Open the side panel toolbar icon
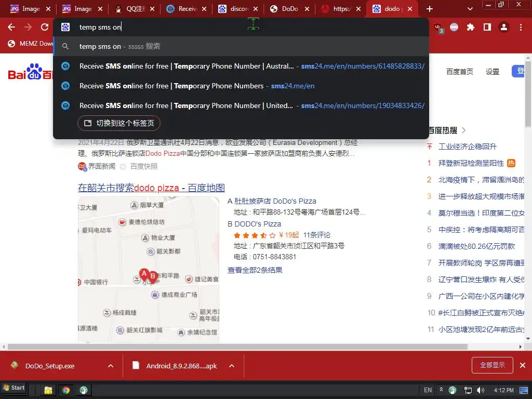 coord(487,27)
